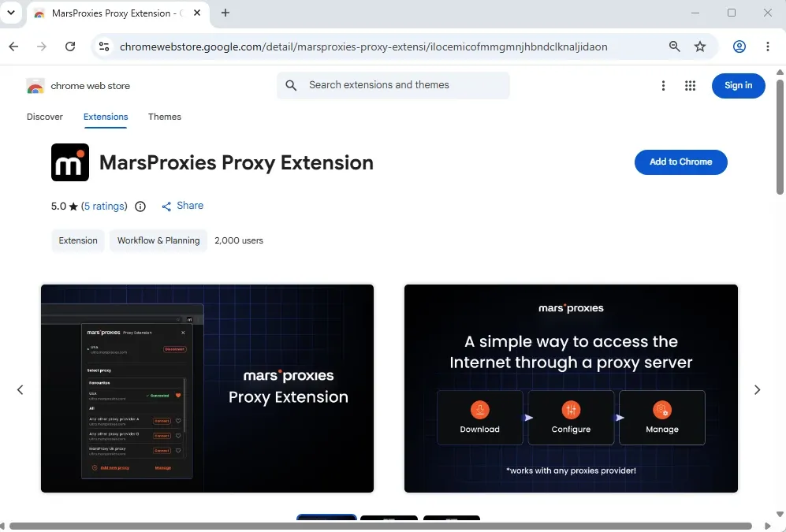The height and width of the screenshot is (532, 786).
Task: Show the previous screenshot in carousel
Action: [20, 389]
